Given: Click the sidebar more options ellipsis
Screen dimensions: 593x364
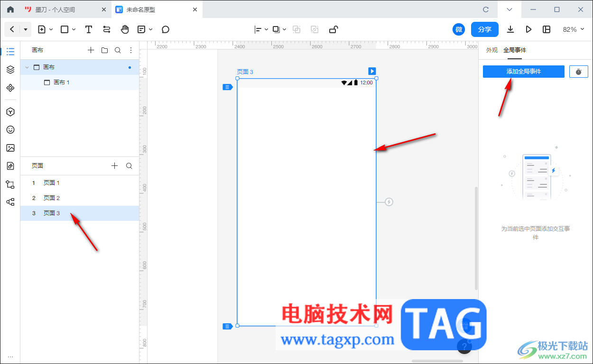Looking at the screenshot, I should pos(10,356).
